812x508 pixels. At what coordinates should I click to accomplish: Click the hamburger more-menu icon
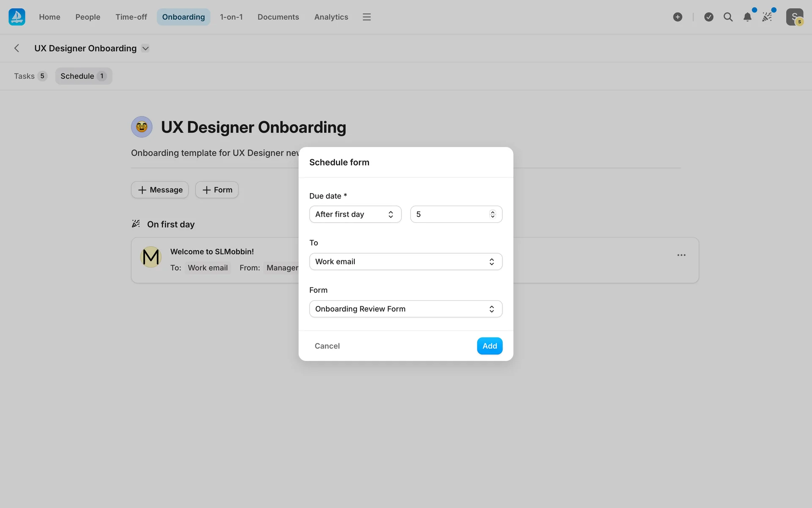click(367, 17)
